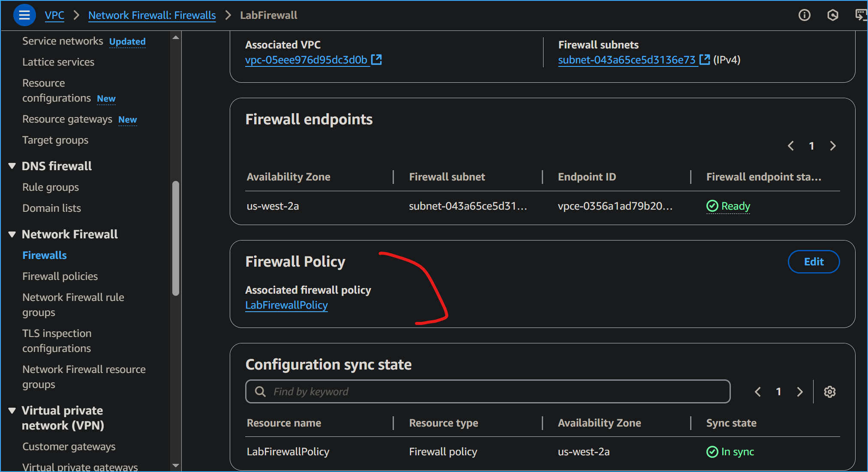The width and height of the screenshot is (868, 472).
Task: Open the LabFirewallPolicy link
Action: coord(286,305)
